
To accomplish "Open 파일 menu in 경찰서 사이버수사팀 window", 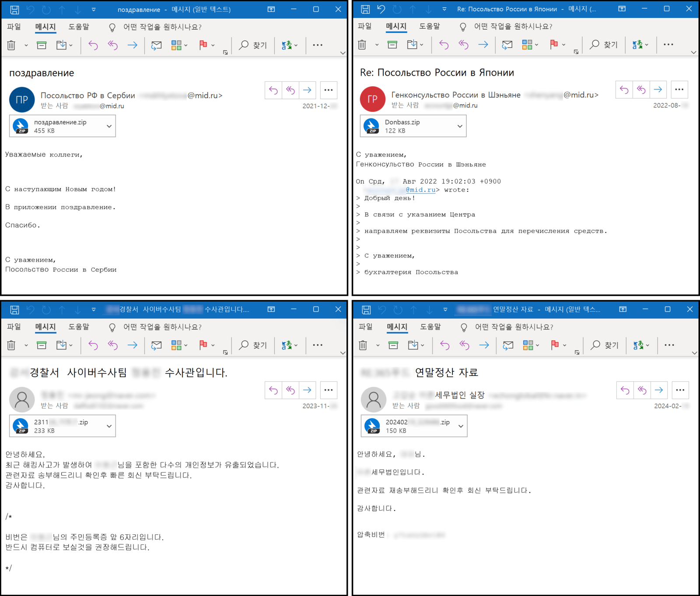I will tap(14, 326).
